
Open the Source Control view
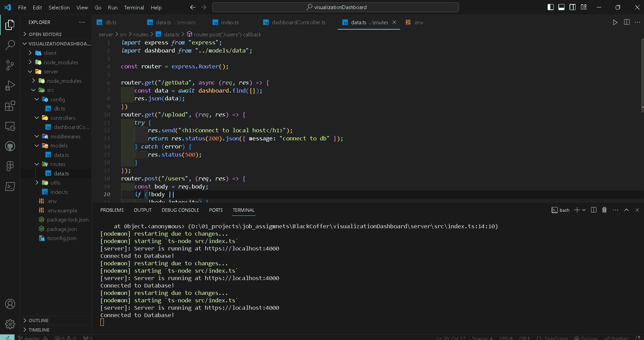10,65
